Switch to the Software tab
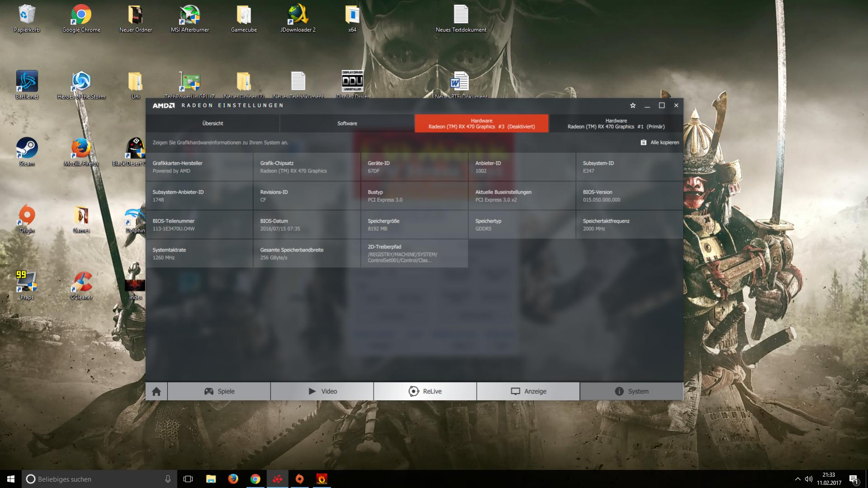Screen dimensions: 868x488 click(x=347, y=123)
